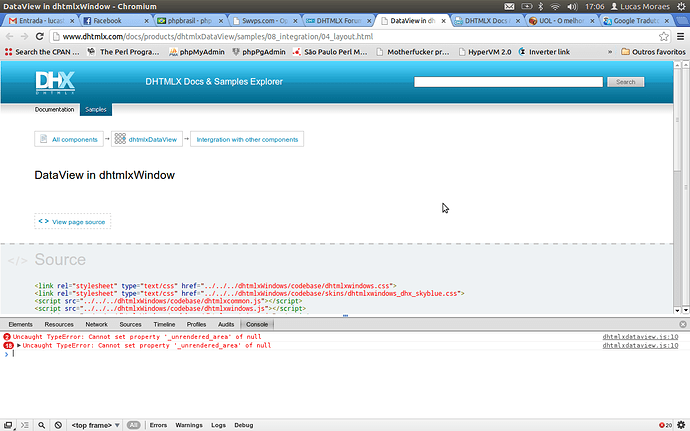This screenshot has width=690, height=431.
Task: Click the red error count indicator
Action: 665,425
